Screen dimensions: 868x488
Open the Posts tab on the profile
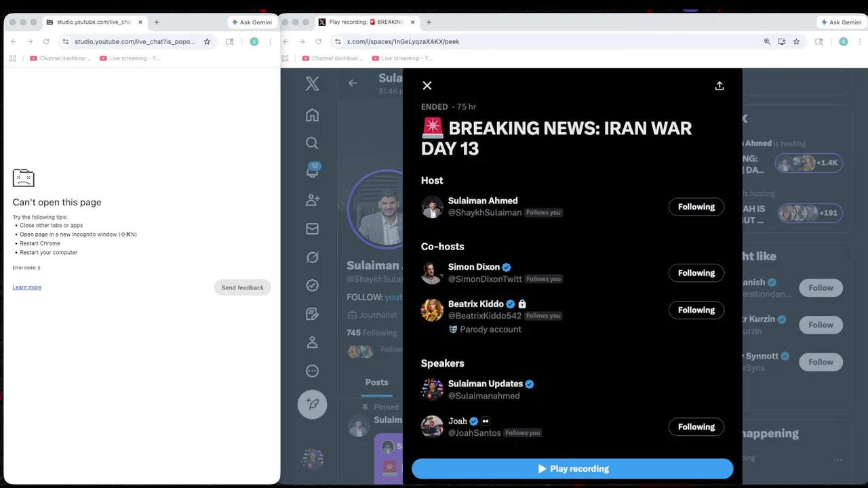coord(376,383)
